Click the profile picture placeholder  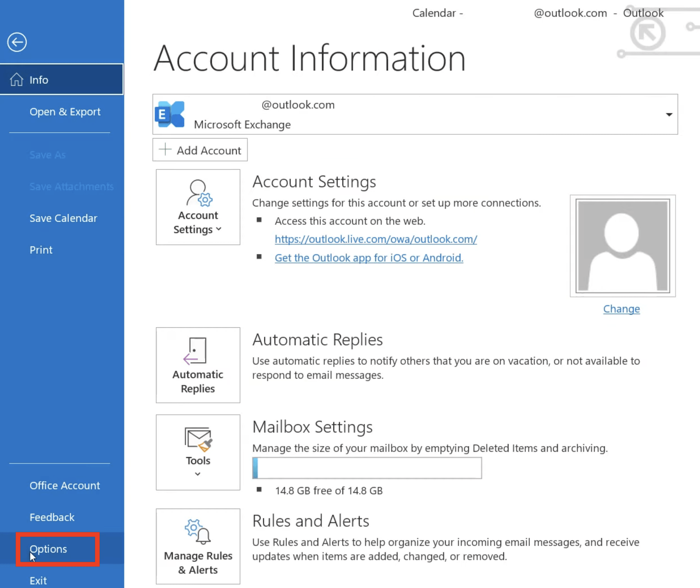623,246
